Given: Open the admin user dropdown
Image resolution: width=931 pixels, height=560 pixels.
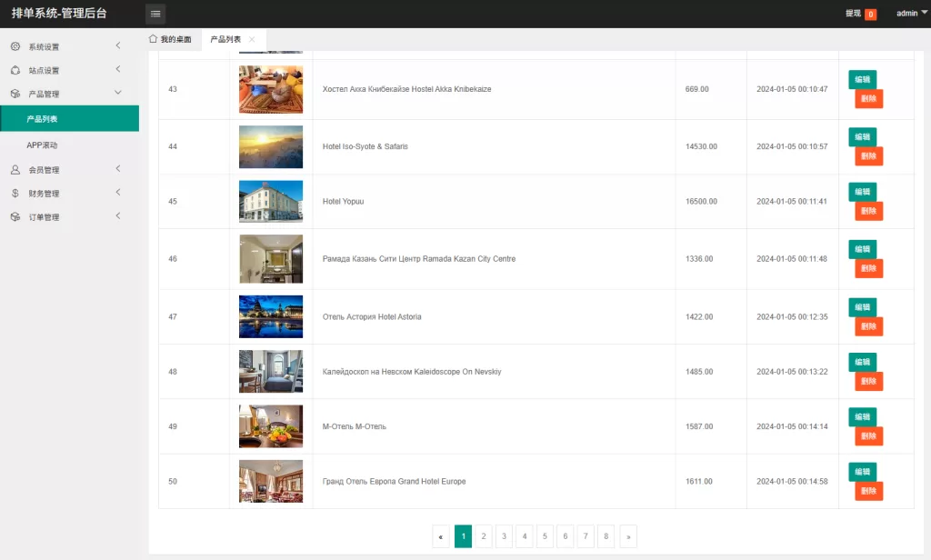Looking at the screenshot, I should click(906, 14).
